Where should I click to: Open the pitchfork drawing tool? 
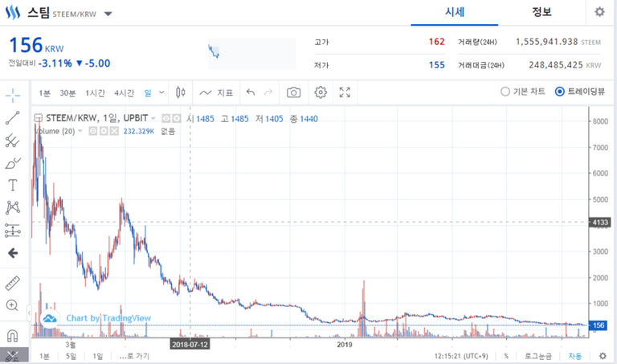click(13, 141)
